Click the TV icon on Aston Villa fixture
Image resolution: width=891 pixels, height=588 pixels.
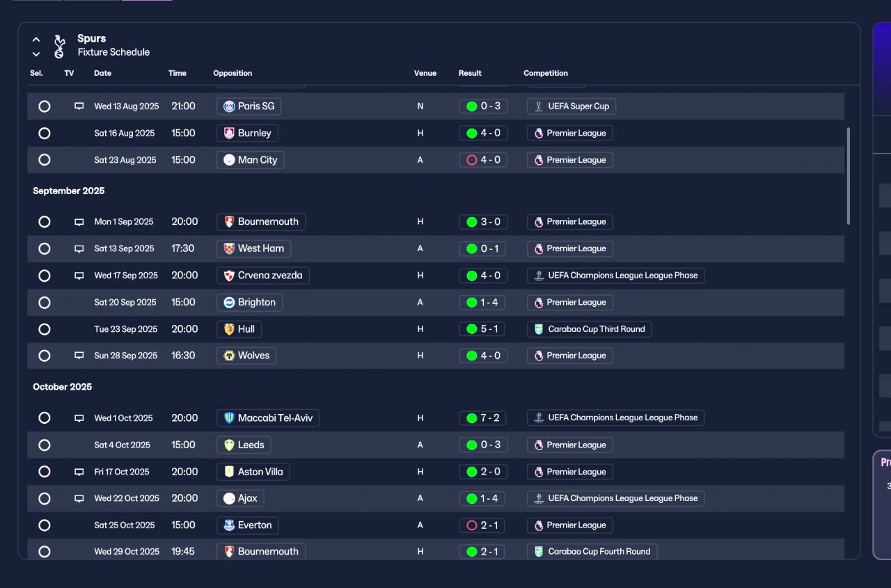[x=79, y=472]
